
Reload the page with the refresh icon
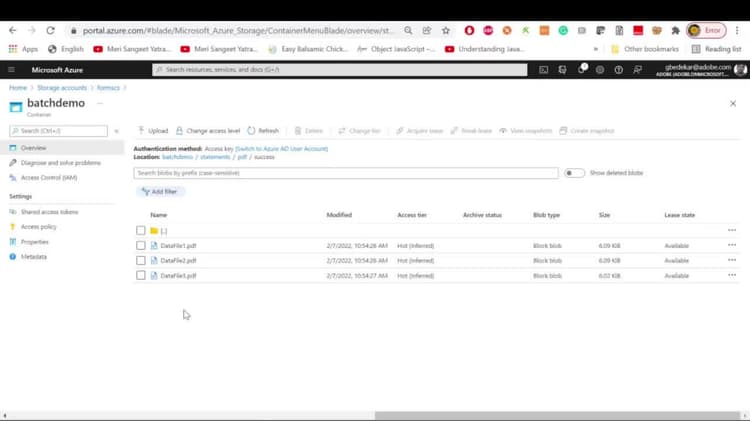[x=50, y=30]
